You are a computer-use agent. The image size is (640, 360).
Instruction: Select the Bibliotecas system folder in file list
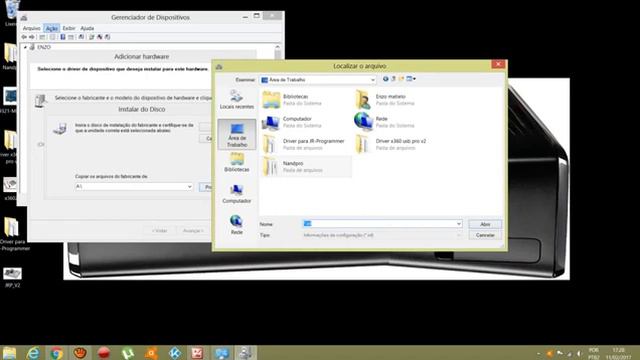[x=293, y=100]
